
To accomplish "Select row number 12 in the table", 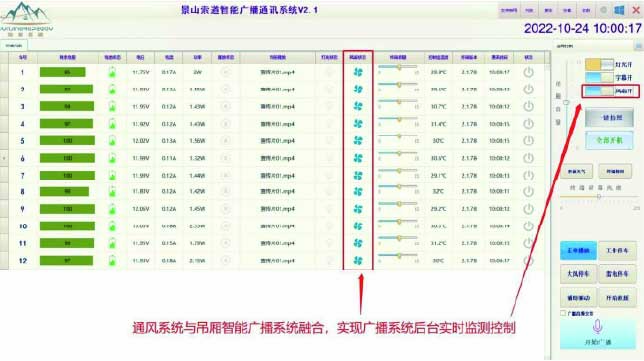I will (23, 260).
